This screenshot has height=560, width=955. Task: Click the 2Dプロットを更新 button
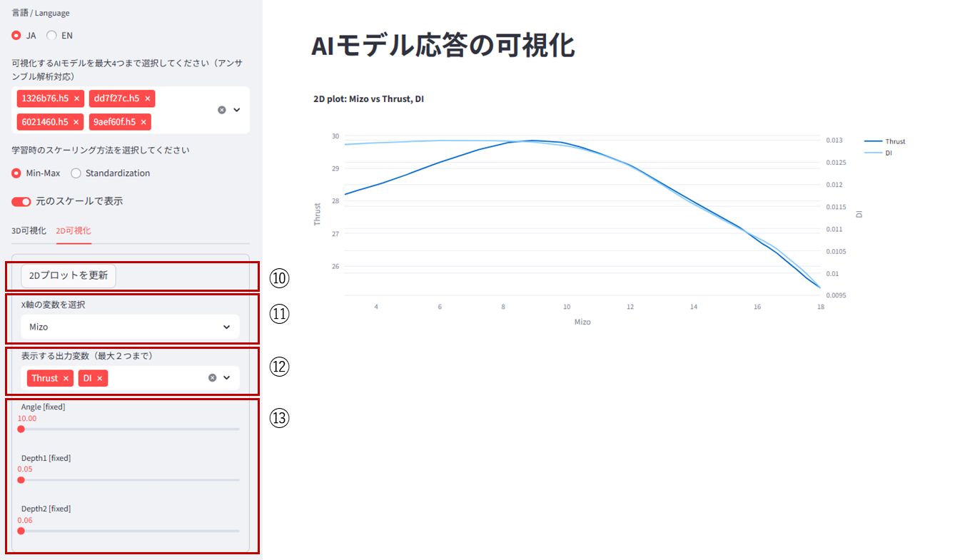69,275
